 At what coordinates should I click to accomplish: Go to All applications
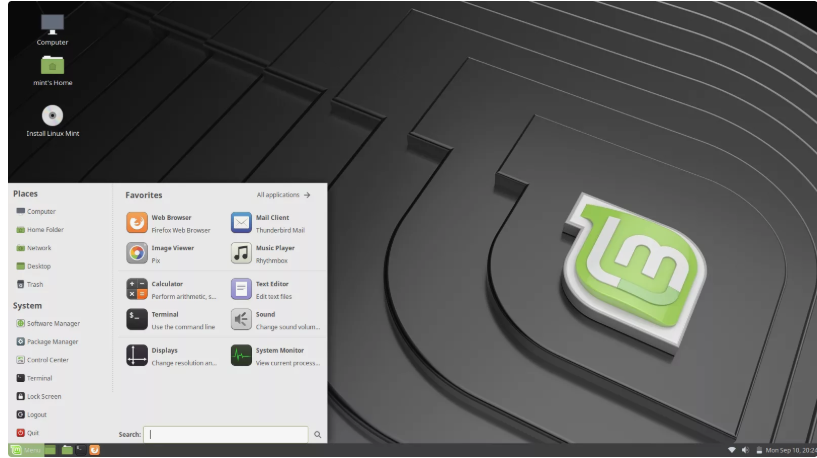283,195
